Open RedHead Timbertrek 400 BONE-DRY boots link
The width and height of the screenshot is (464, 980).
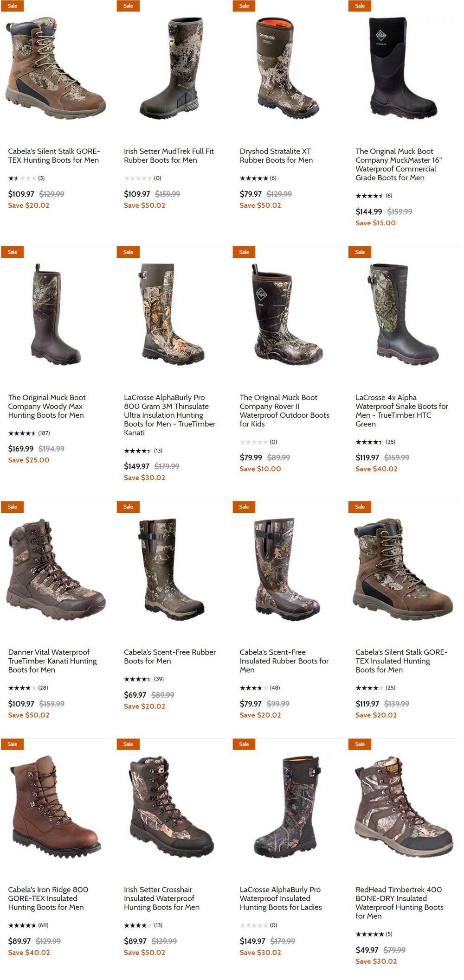[400, 903]
